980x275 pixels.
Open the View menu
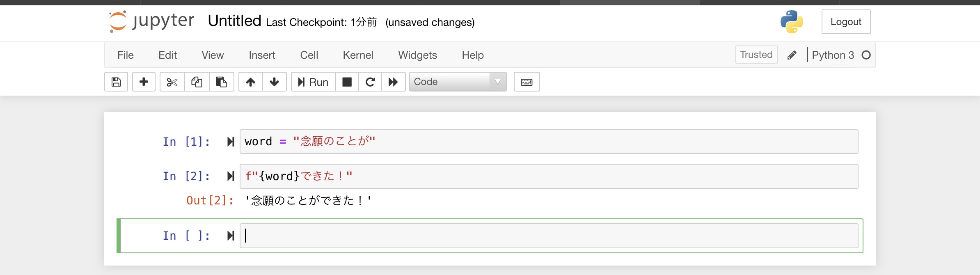pyautogui.click(x=213, y=55)
